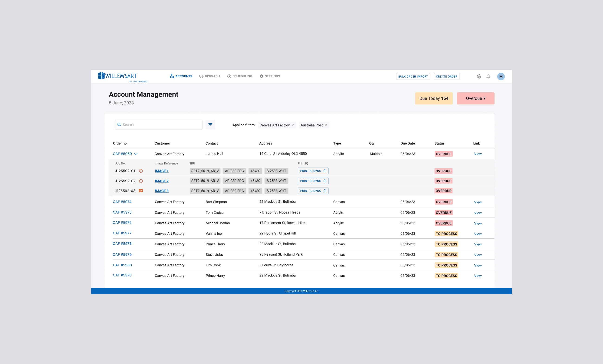Open order CAF #5969 link

[x=122, y=154]
